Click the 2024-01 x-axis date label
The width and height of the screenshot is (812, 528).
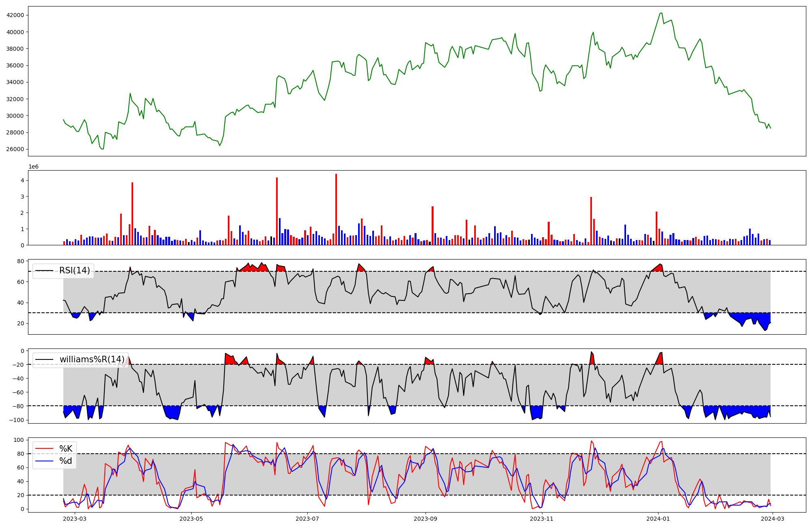point(658,519)
